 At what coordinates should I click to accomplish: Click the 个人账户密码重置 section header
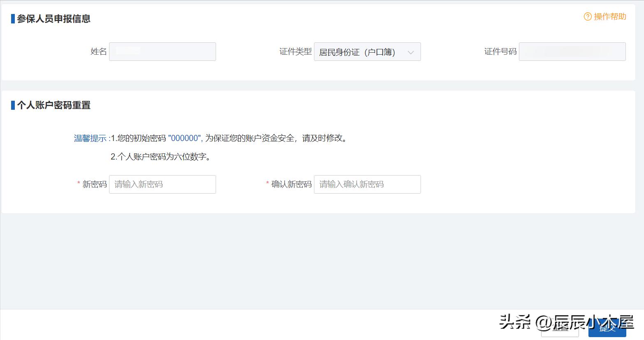[x=54, y=105]
